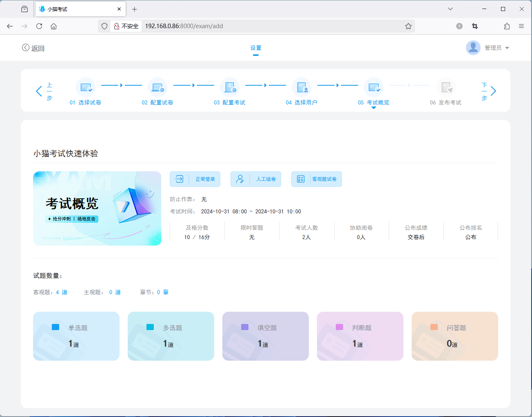Image resolution: width=532 pixels, height=417 pixels.
Task: Close the 小猫考试 browser tab
Action: click(119, 9)
